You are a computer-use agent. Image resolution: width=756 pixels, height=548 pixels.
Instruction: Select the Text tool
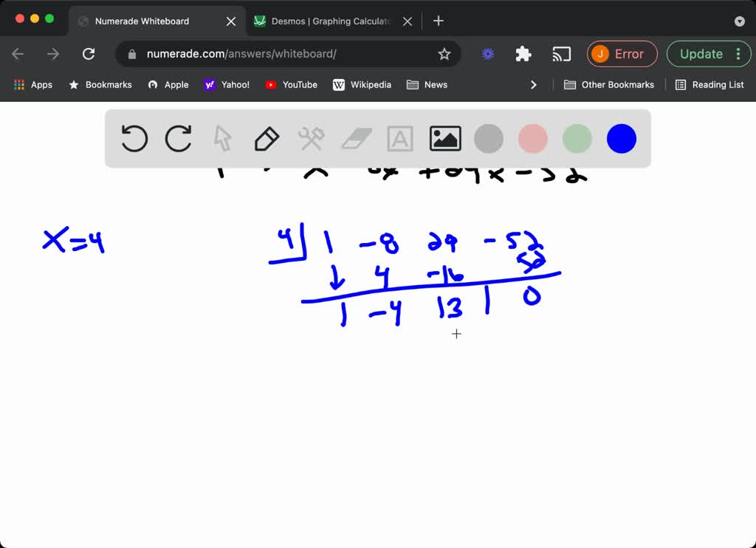click(x=399, y=138)
